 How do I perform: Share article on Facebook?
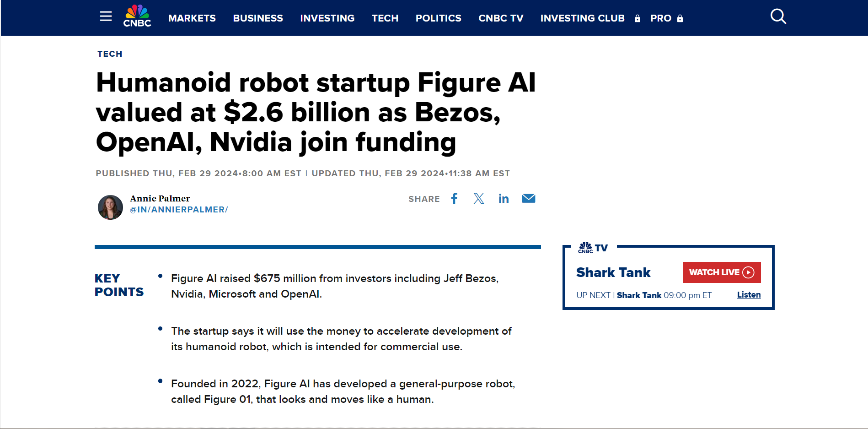point(454,199)
